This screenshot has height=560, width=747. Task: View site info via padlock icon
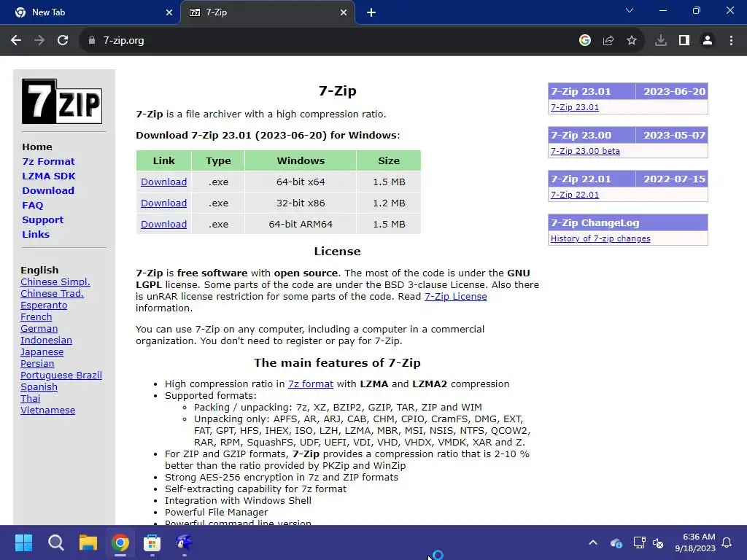tap(92, 41)
